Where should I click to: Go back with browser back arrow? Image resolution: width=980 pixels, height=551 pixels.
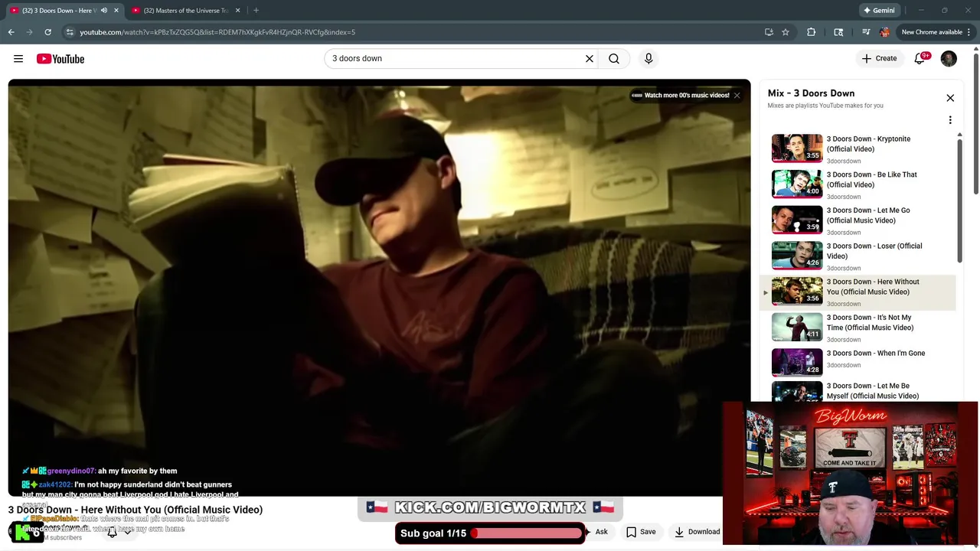pos(11,32)
